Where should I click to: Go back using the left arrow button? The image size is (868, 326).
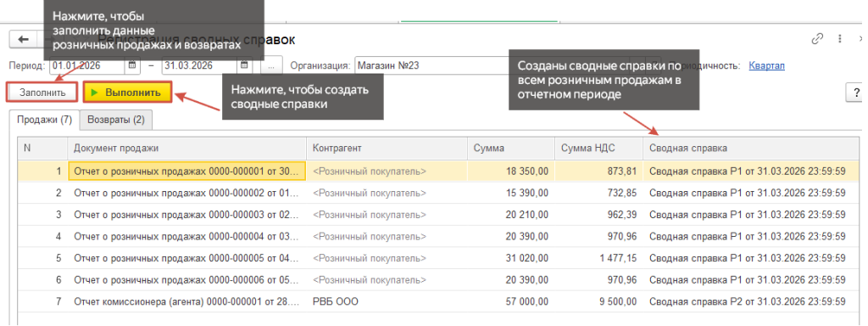[x=23, y=39]
